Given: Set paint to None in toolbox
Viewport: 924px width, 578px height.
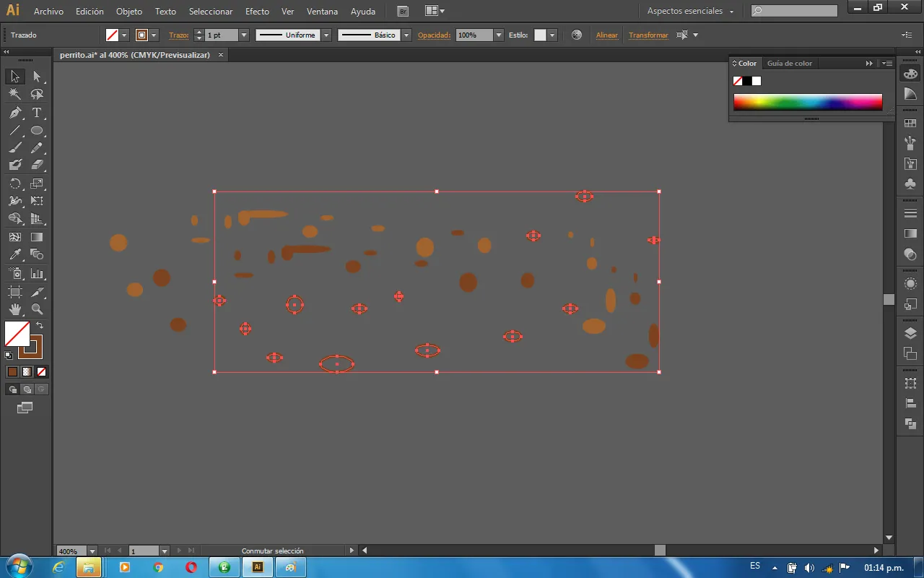Looking at the screenshot, I should pyautogui.click(x=42, y=371).
